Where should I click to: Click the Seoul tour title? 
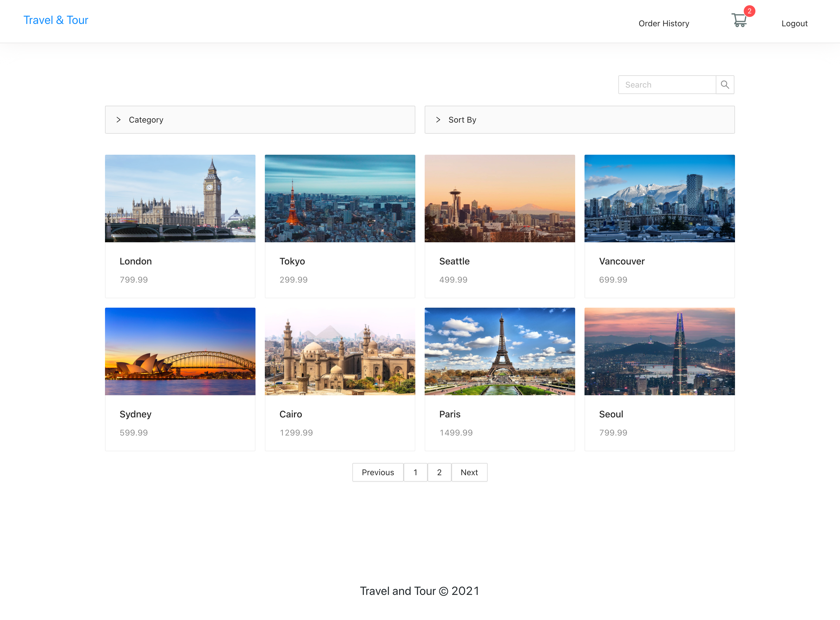(x=611, y=414)
